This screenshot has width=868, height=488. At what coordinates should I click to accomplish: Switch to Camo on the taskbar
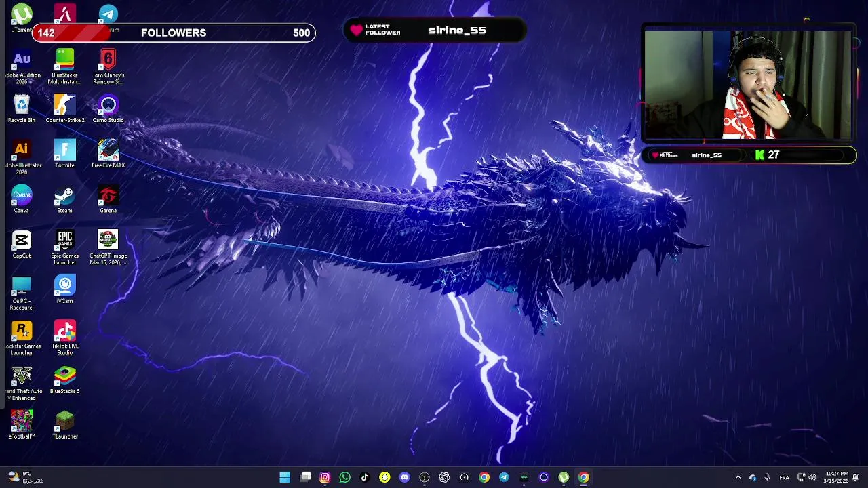click(x=544, y=477)
